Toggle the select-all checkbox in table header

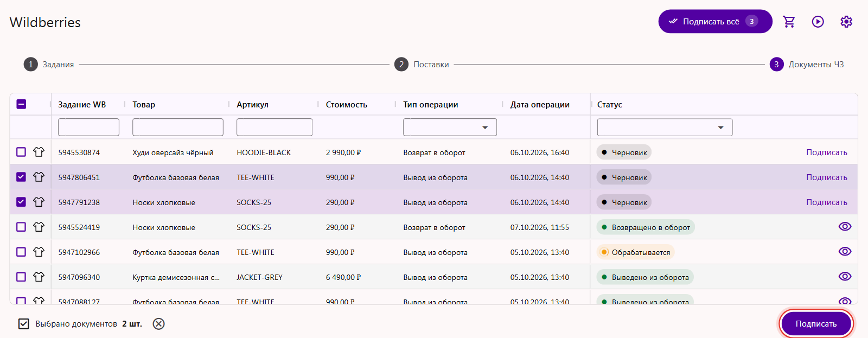pyautogui.click(x=21, y=104)
